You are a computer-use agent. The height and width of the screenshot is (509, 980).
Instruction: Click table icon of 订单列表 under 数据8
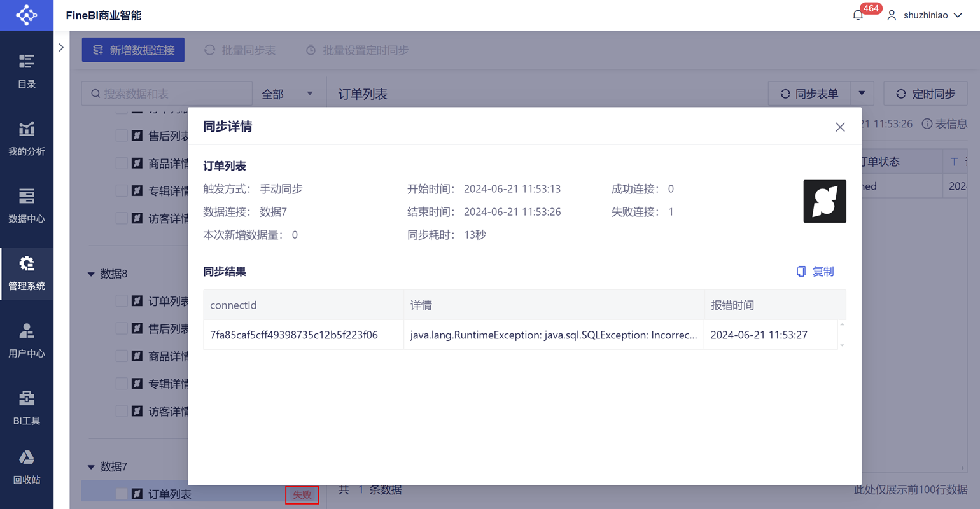click(137, 301)
